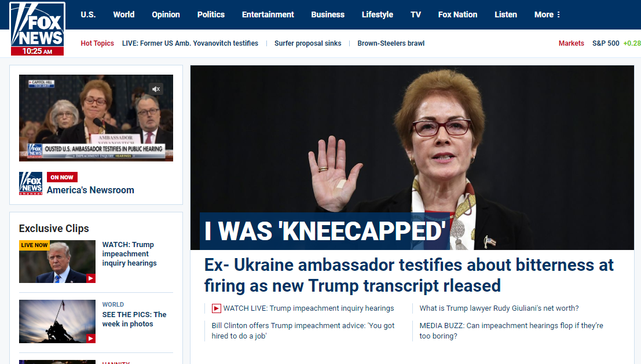Click the red play icon beside WATCH LIVE
This screenshot has height=364, width=641.
tap(216, 308)
